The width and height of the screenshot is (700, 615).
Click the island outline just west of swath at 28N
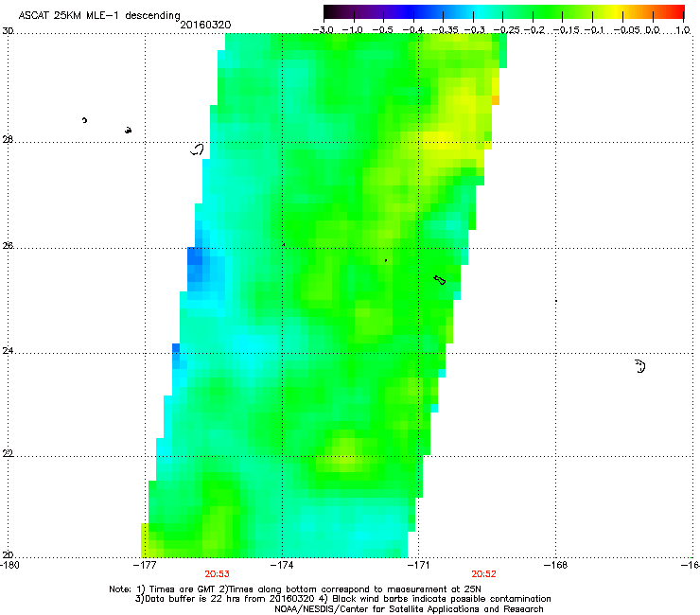tap(197, 149)
